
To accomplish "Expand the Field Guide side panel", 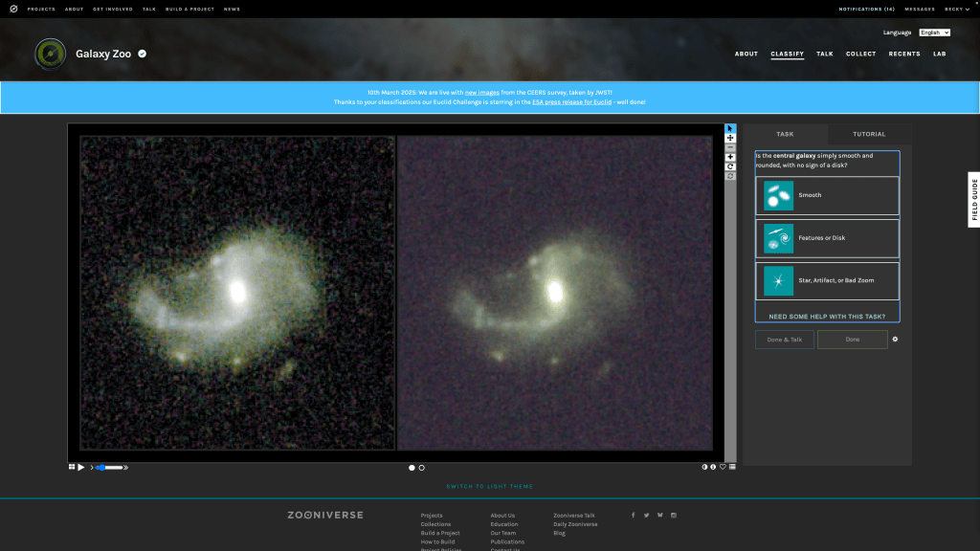I will coord(974,200).
